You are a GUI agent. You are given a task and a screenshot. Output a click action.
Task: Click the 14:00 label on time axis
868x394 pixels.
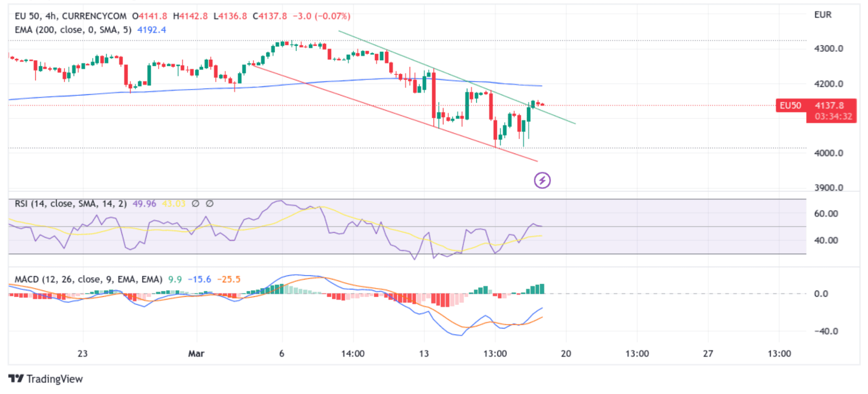coord(353,353)
